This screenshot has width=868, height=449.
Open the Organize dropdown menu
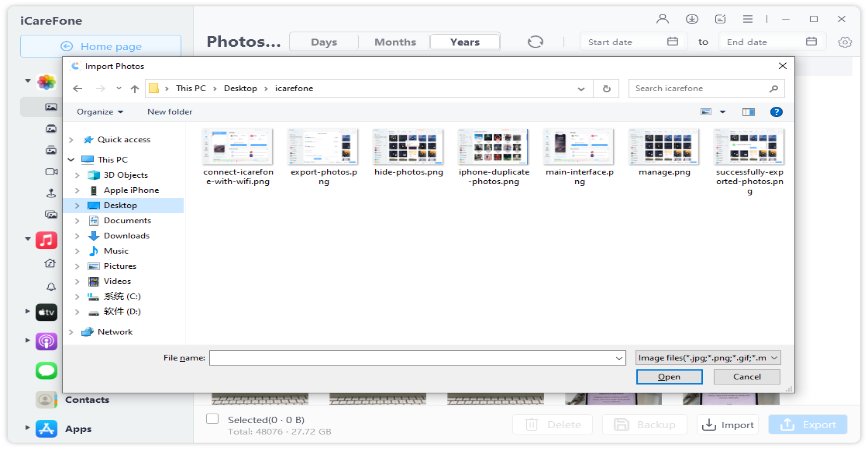click(x=100, y=112)
